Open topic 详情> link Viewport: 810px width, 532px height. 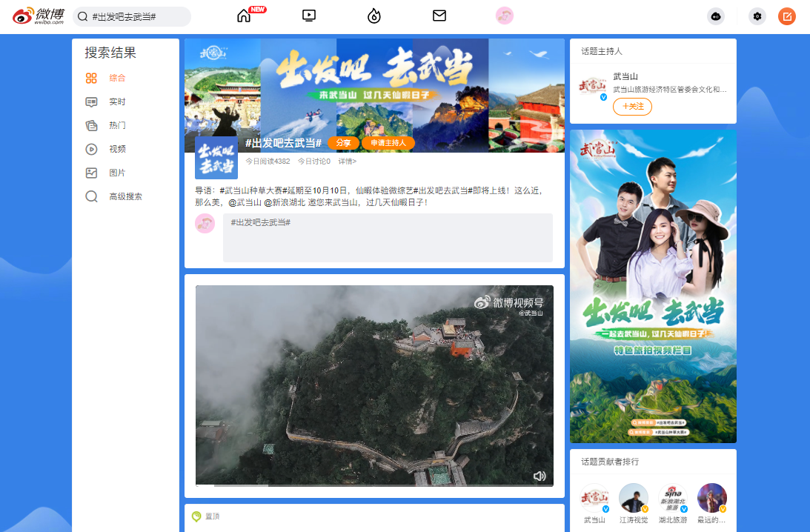(x=347, y=161)
